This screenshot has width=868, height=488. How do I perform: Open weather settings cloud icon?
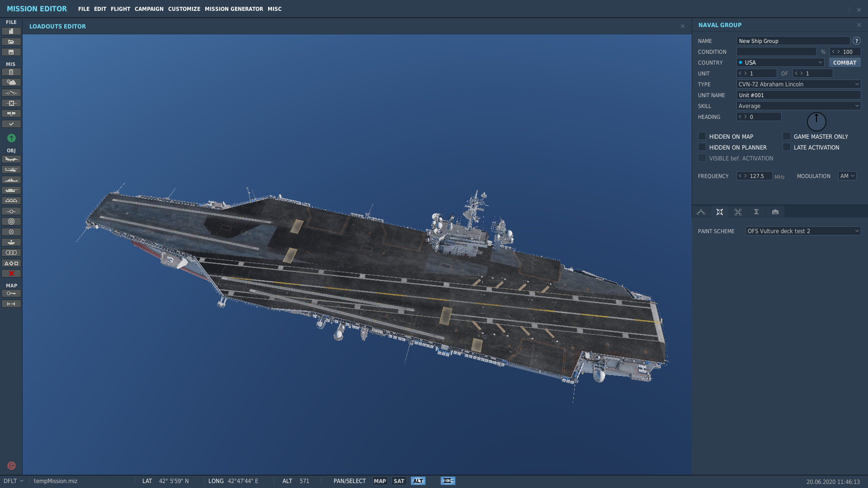tap(11, 82)
